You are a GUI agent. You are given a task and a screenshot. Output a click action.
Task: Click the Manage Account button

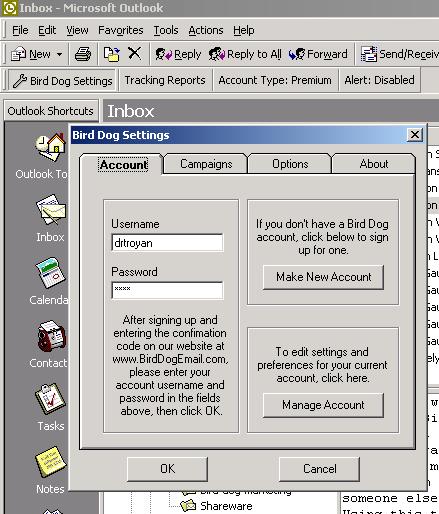323,405
